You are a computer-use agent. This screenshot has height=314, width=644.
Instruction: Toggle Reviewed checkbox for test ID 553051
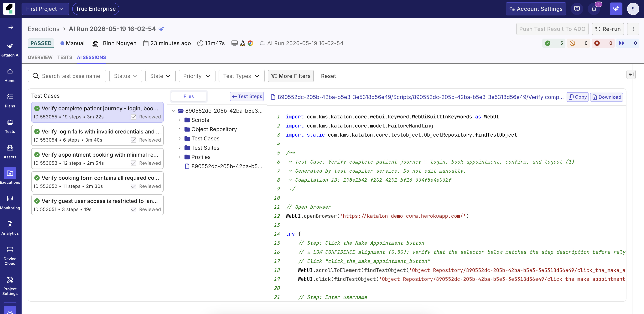(133, 210)
